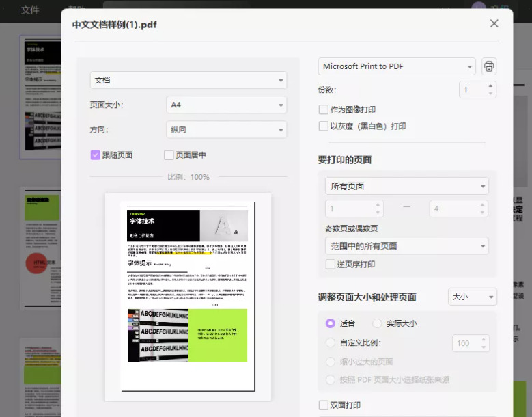This screenshot has height=417, width=532.
Task: Enable 双面打印 checkbox
Action: (x=324, y=405)
